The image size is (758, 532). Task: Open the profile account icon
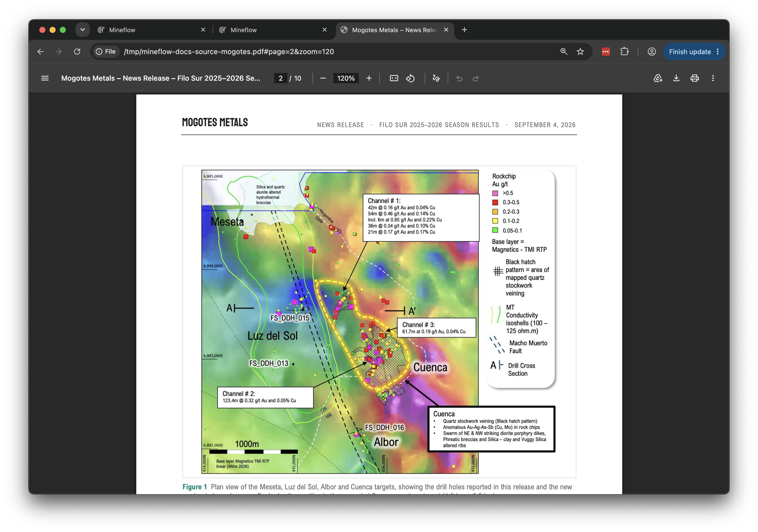652,52
